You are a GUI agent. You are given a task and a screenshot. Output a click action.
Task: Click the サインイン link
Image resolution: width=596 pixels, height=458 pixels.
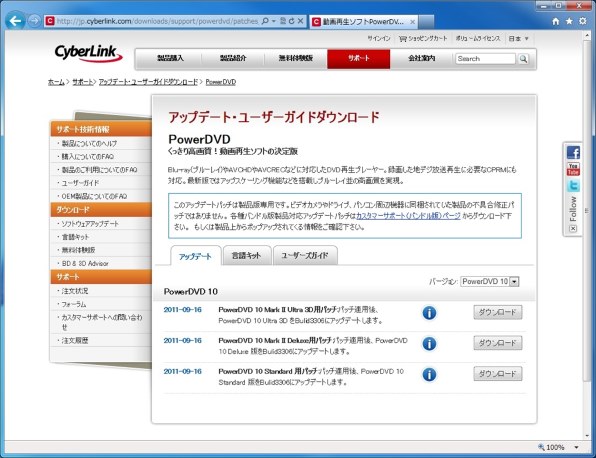tap(379, 38)
